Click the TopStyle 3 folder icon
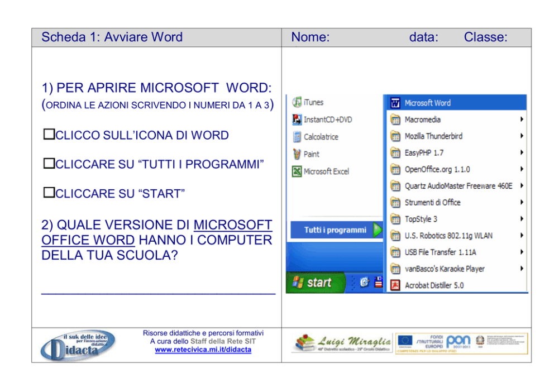Image resolution: width=554 pixels, height=392 pixels. [x=395, y=219]
